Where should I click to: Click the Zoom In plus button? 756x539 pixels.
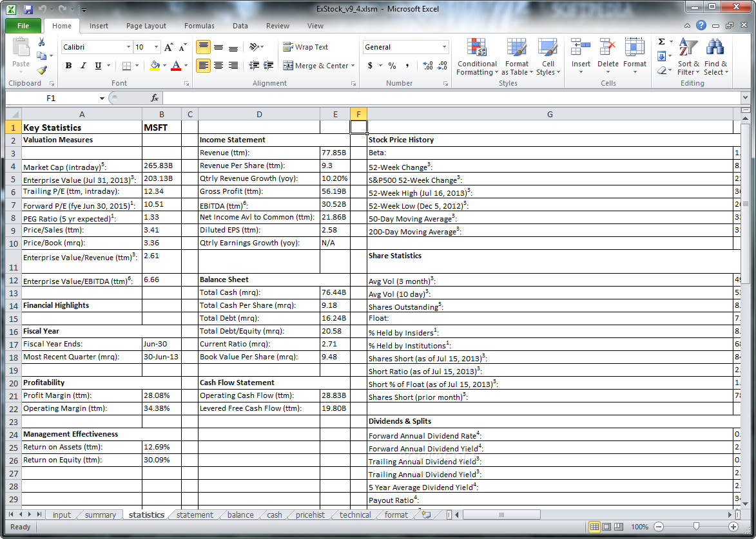tap(733, 527)
